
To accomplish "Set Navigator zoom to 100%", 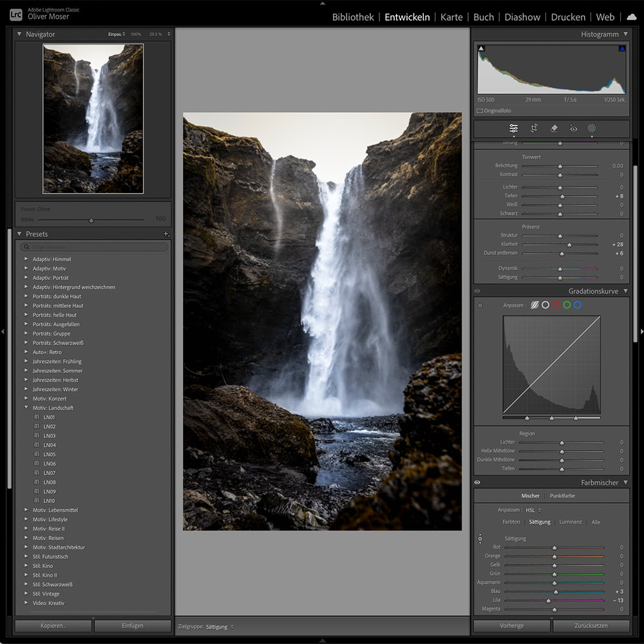I will click(135, 34).
